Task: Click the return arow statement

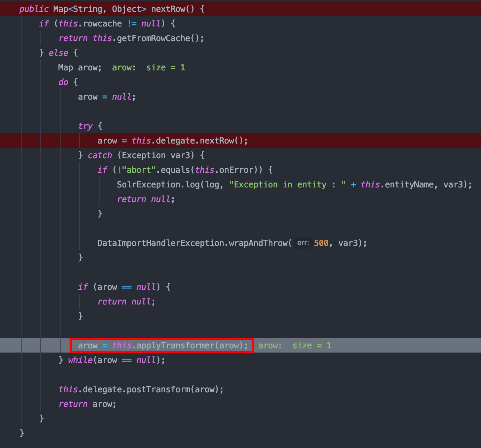Action: click(87, 404)
